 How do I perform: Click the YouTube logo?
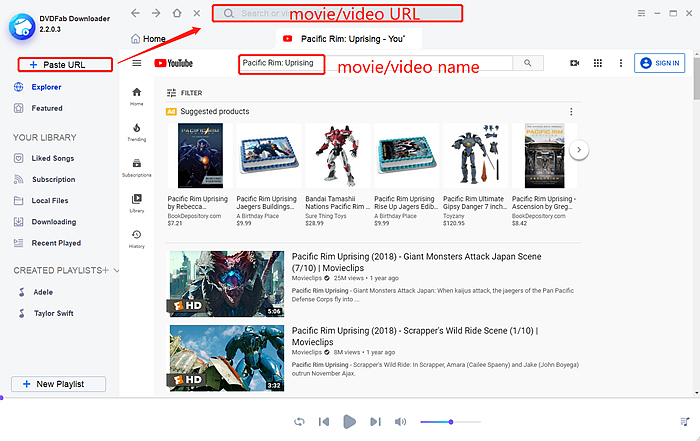tap(173, 63)
